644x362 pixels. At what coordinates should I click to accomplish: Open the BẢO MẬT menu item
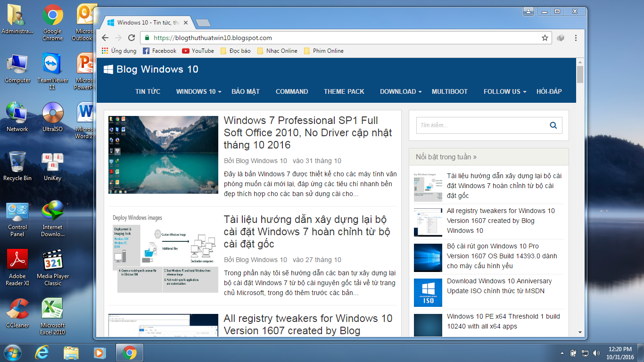[246, 91]
